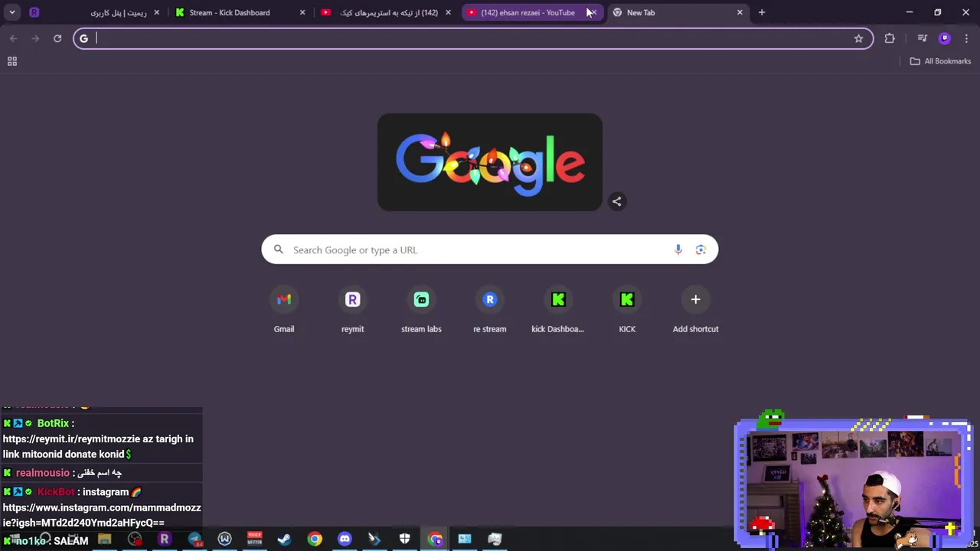Close the Stream - Kick Dashboard tab
Image resolution: width=980 pixels, height=551 pixels.
pos(302,12)
